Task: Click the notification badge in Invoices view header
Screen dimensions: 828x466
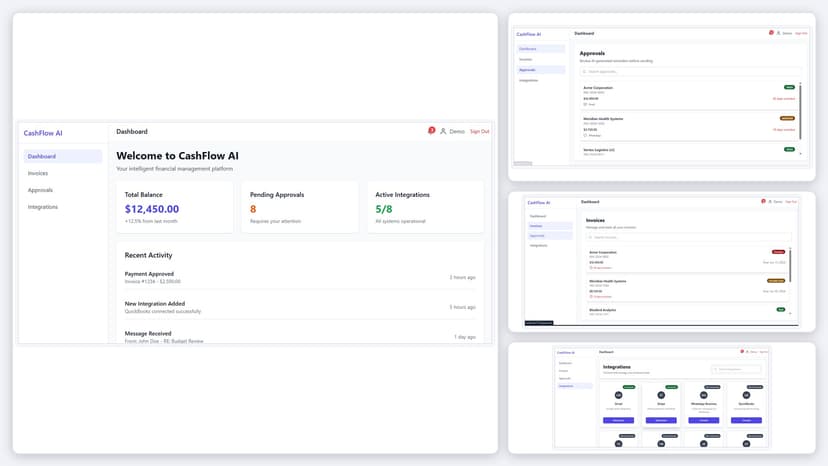Action: pyautogui.click(x=763, y=201)
